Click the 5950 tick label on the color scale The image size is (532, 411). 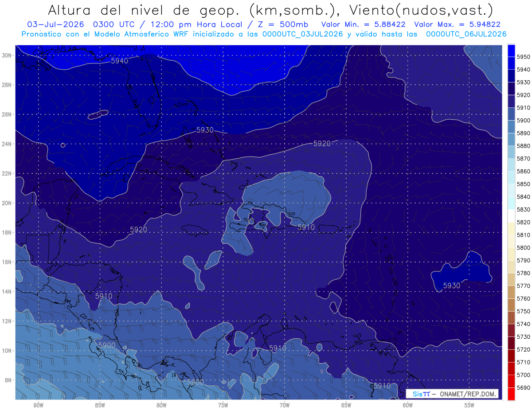(x=524, y=57)
